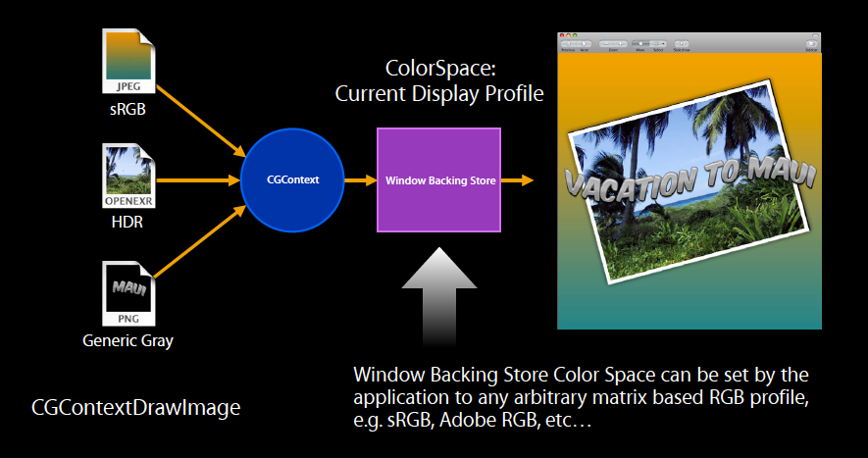The width and height of the screenshot is (868, 458).
Task: Click the Generic Gray label
Action: (128, 341)
